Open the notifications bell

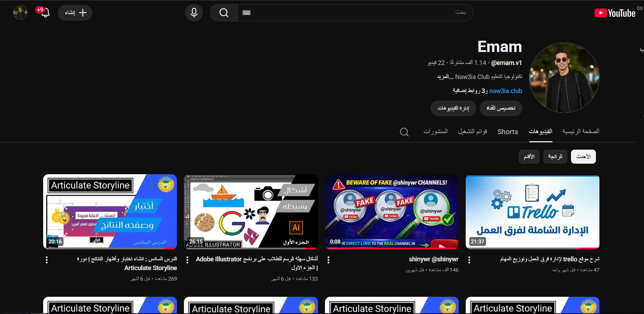click(x=45, y=13)
